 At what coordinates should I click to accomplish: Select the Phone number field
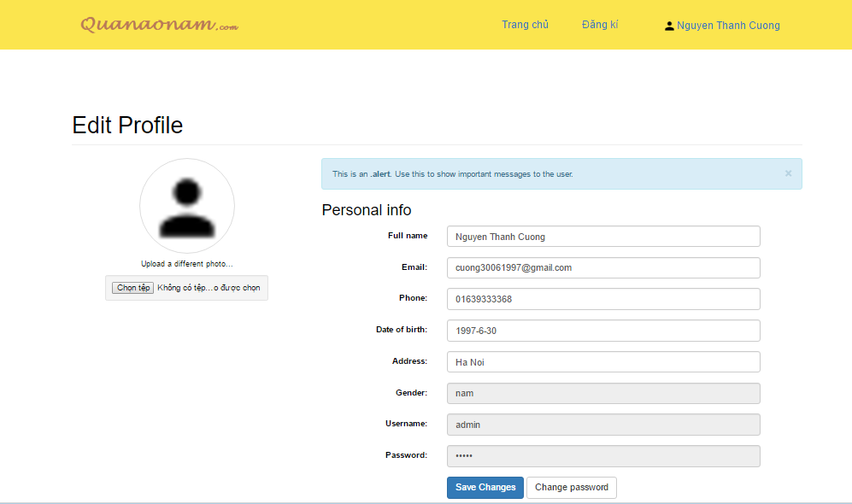(x=602, y=300)
